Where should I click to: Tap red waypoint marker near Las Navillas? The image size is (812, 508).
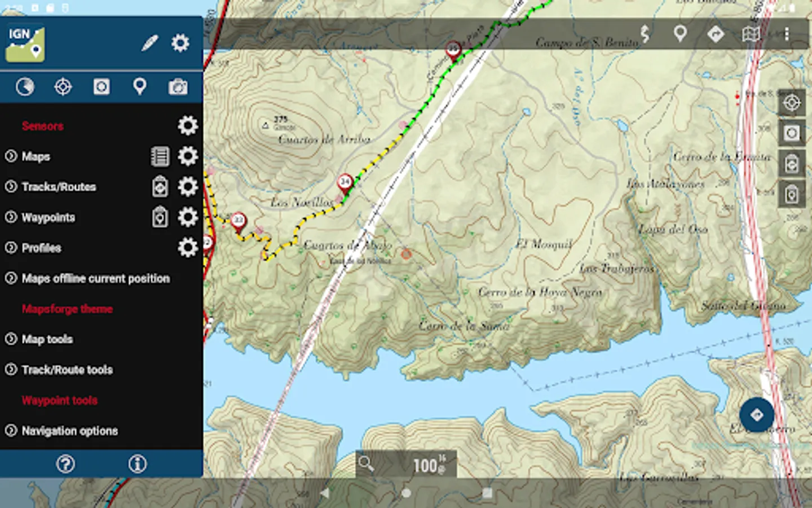[x=345, y=185]
